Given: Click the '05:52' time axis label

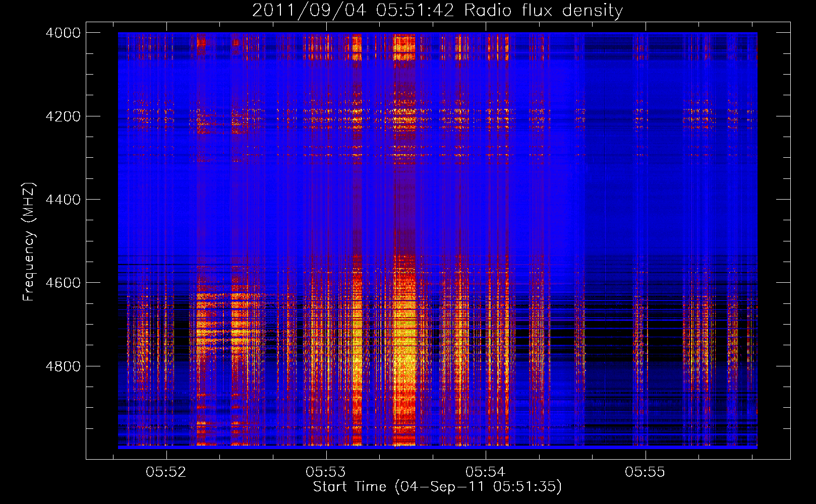Looking at the screenshot, I should (x=166, y=472).
